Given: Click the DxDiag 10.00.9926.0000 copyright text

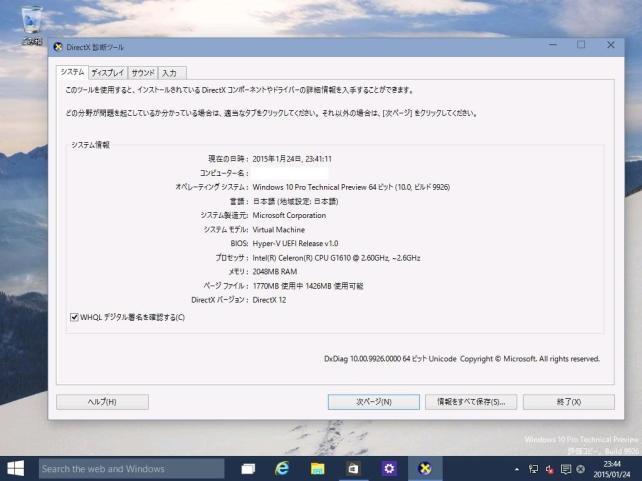Looking at the screenshot, I should coord(462,359).
